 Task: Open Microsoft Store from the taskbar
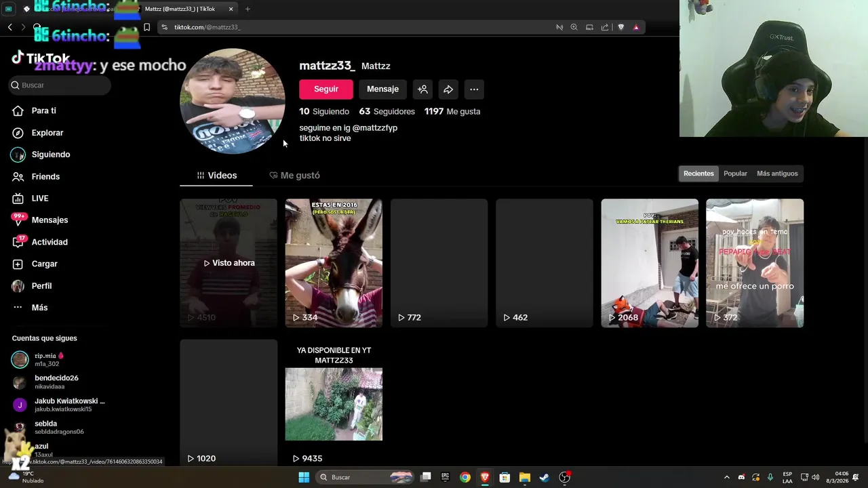(x=505, y=477)
